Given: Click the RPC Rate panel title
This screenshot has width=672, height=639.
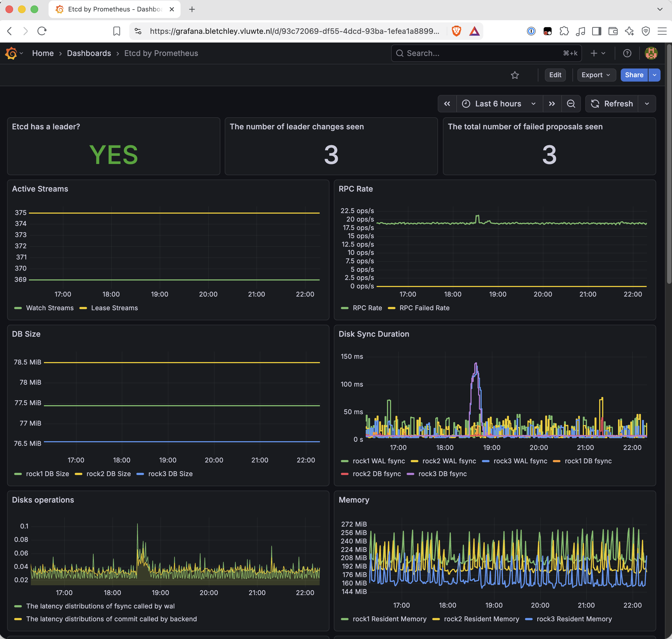Looking at the screenshot, I should [x=356, y=189].
